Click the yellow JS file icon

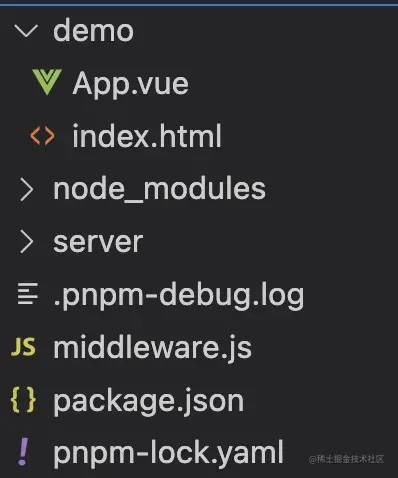pyautogui.click(x=23, y=347)
